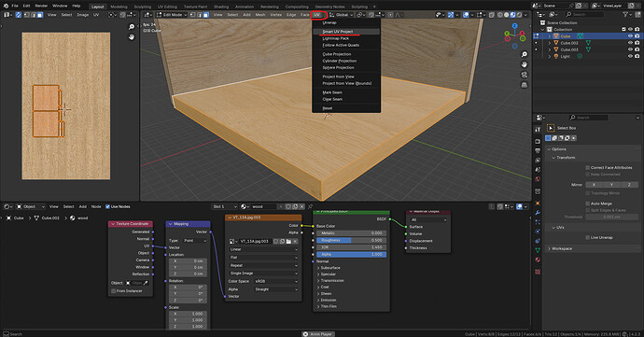The width and height of the screenshot is (644, 337).
Task: Adjust the Roughness slider in Principled BSDF
Action: 351,241
